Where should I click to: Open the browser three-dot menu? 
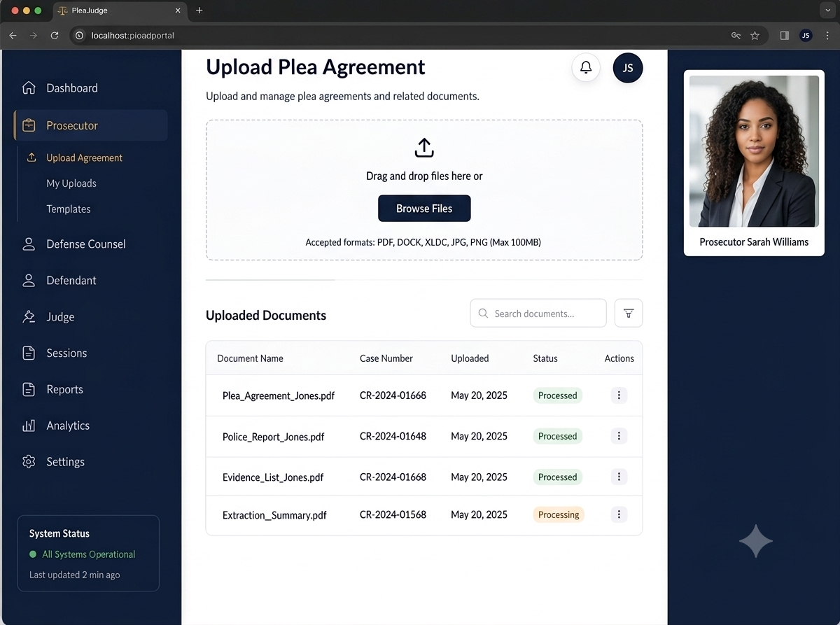pyautogui.click(x=827, y=36)
